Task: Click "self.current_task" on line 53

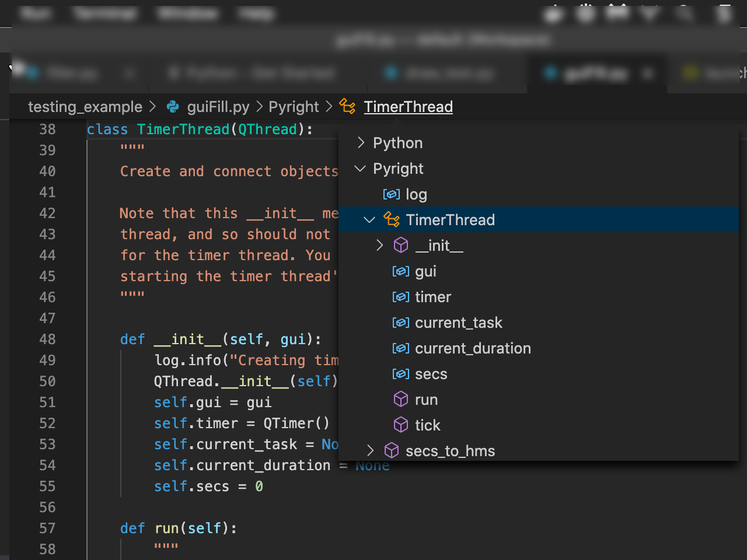Action: (x=226, y=444)
